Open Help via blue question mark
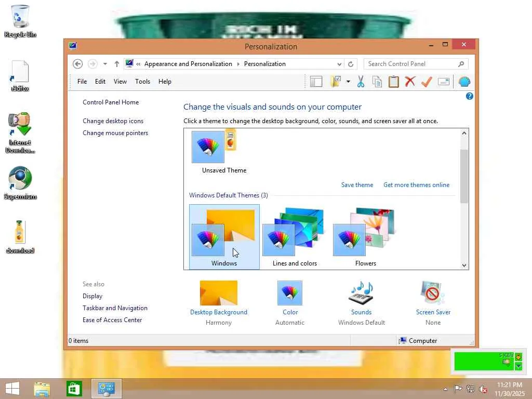 (x=470, y=96)
